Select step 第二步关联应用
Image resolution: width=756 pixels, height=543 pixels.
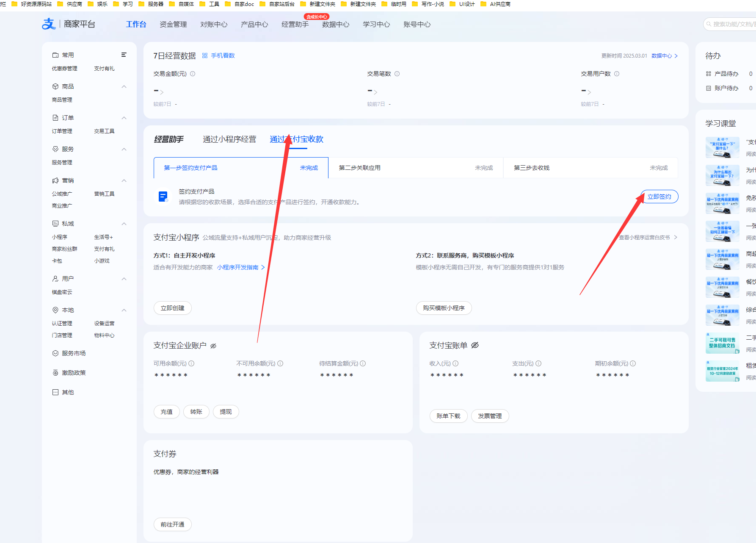pos(416,168)
